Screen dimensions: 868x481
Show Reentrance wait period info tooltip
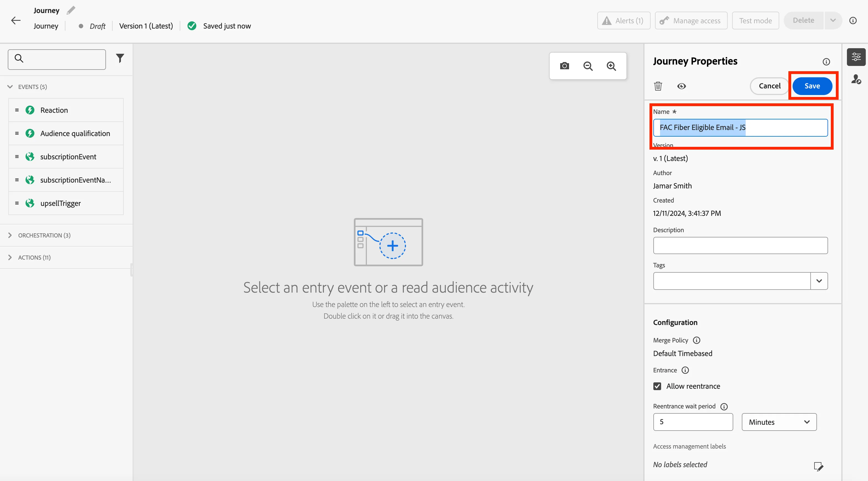(724, 407)
